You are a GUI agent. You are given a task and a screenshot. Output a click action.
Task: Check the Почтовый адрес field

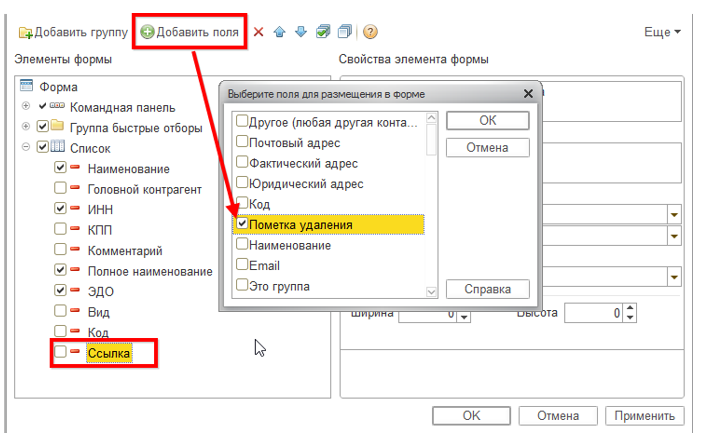[x=242, y=141]
